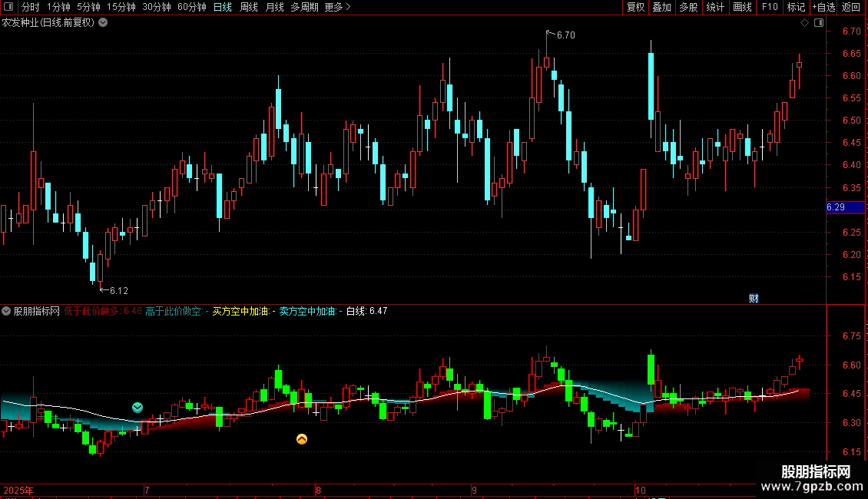Image resolution: width=868 pixels, height=499 pixels.
Task: Switch to 月线 monthly chart
Action: click(x=274, y=7)
